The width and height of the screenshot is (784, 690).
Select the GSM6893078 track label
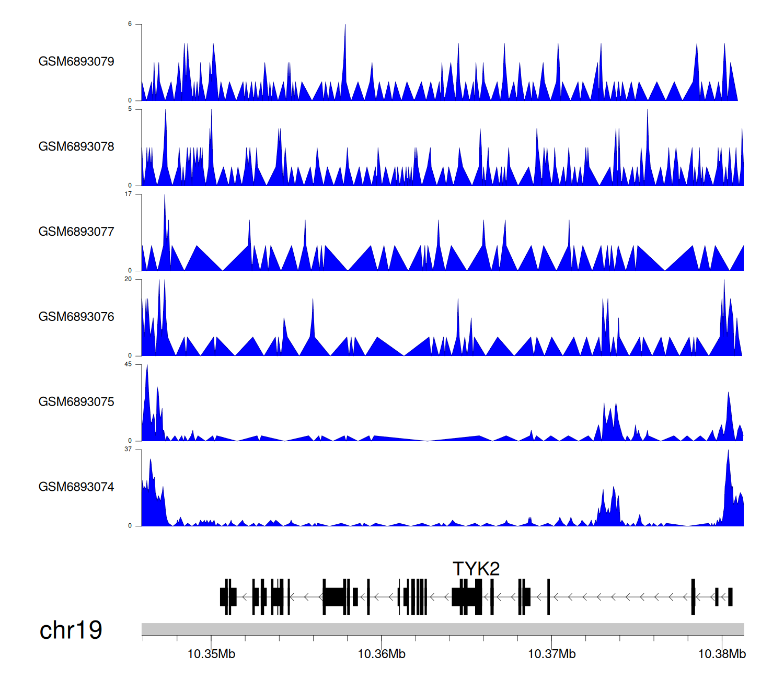(76, 147)
